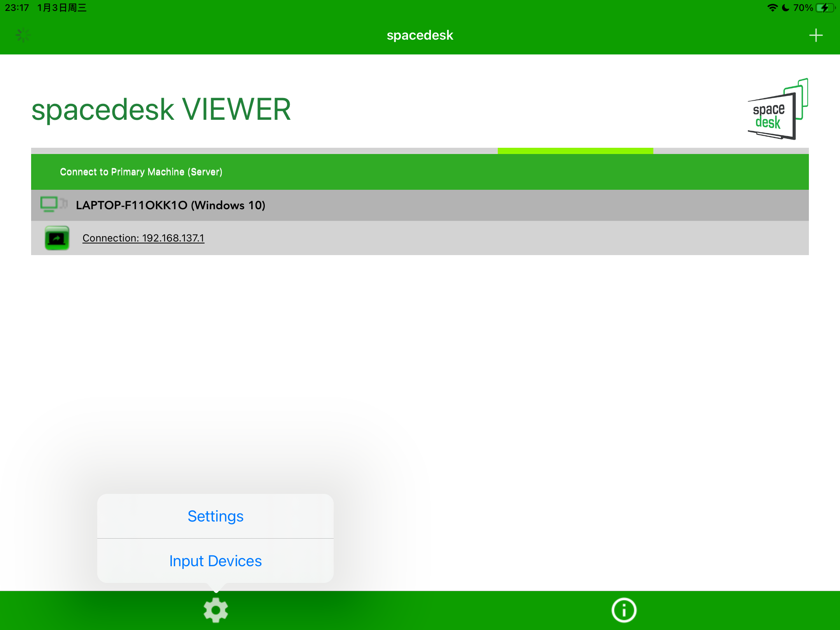Choose Input Devices in popup menu
Image resolution: width=840 pixels, height=630 pixels.
pos(215,561)
